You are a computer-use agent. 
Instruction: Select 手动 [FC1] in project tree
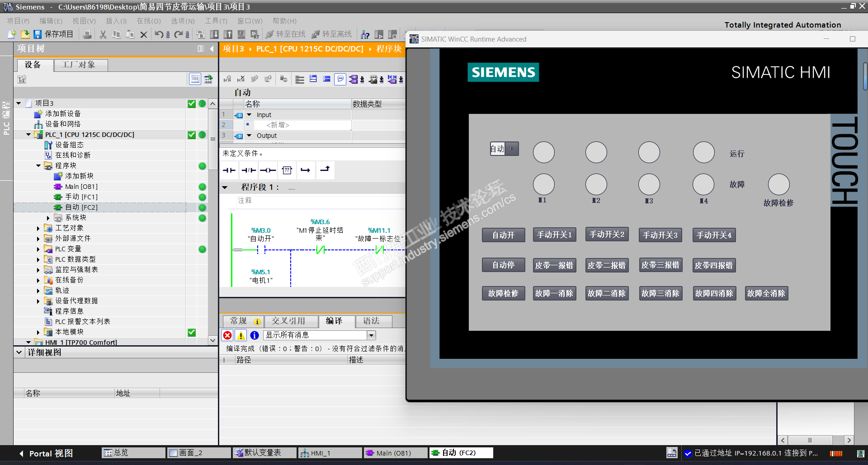tap(81, 197)
